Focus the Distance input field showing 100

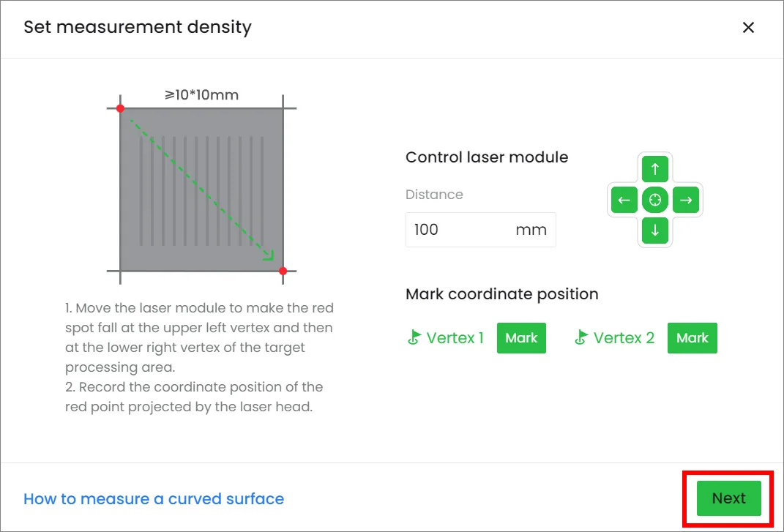point(480,230)
